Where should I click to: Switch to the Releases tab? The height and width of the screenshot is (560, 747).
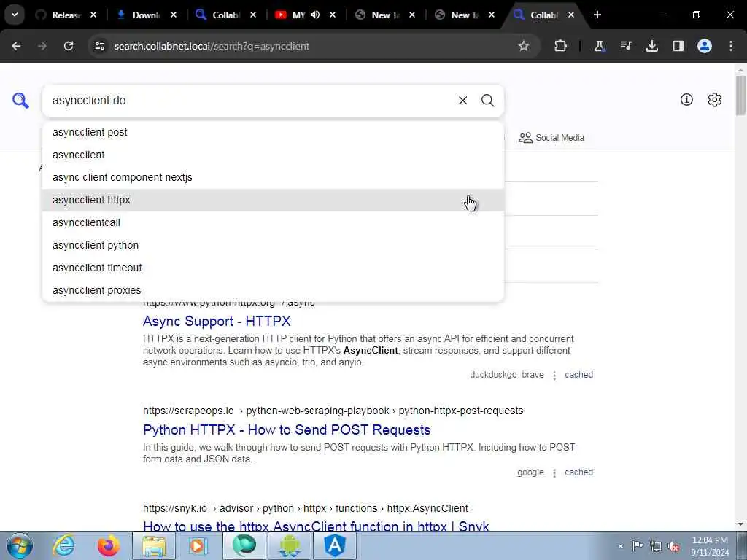click(59, 15)
